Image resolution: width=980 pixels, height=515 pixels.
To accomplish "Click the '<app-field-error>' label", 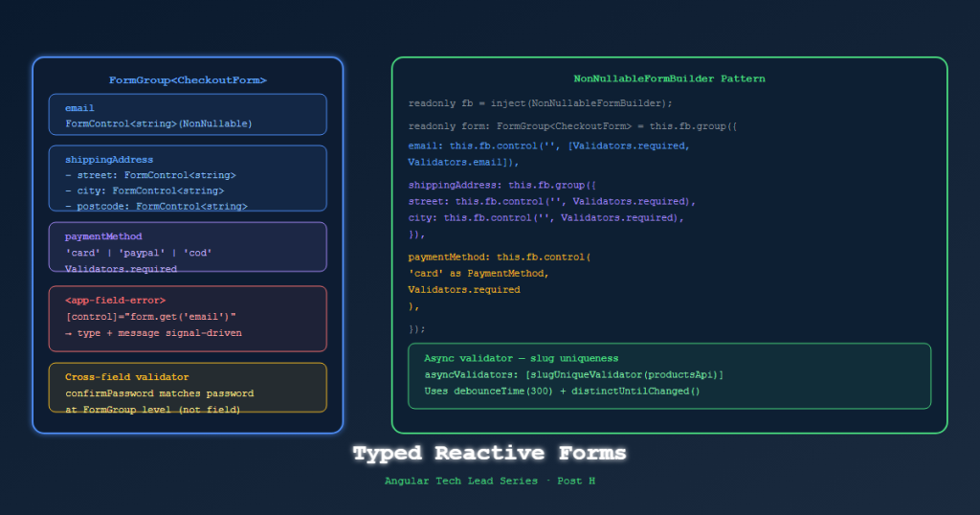I will pyautogui.click(x=115, y=301).
